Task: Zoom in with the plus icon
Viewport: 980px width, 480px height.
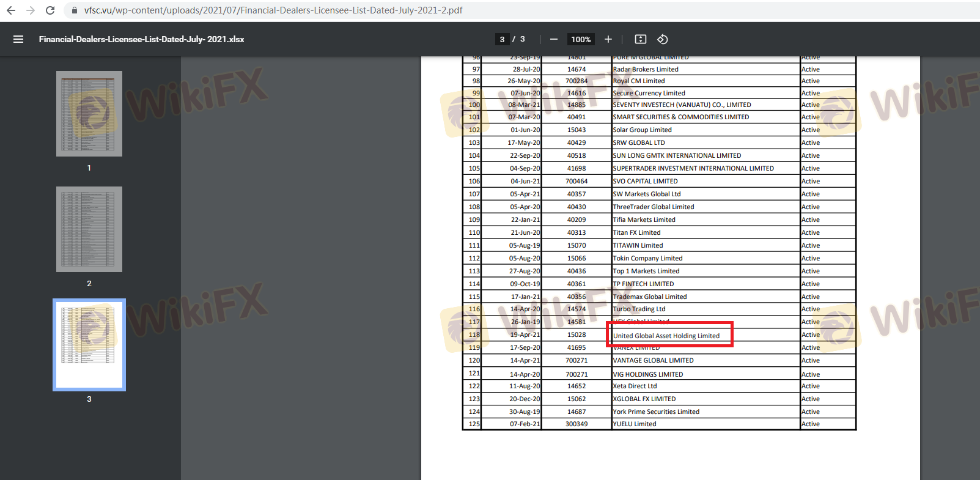Action: [x=608, y=39]
